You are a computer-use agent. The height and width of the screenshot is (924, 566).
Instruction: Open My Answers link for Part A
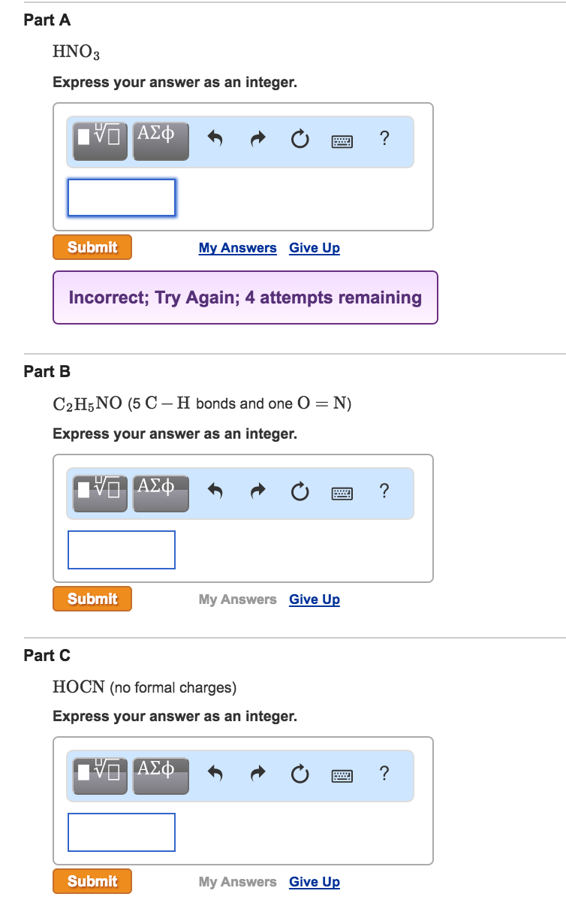click(237, 248)
